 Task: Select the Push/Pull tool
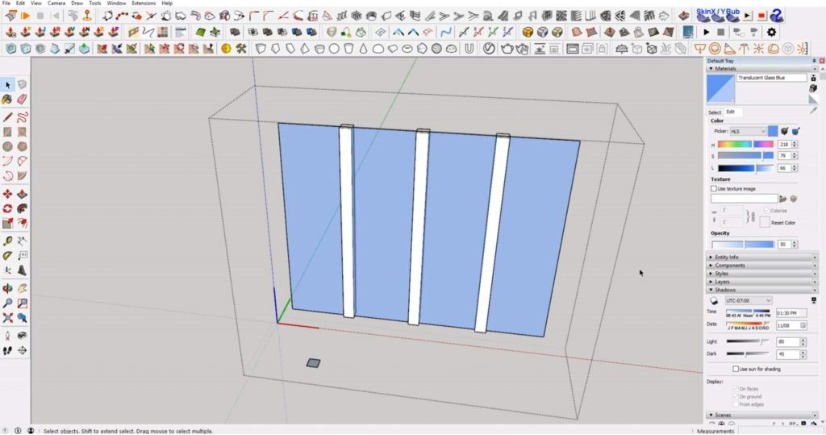click(x=22, y=194)
